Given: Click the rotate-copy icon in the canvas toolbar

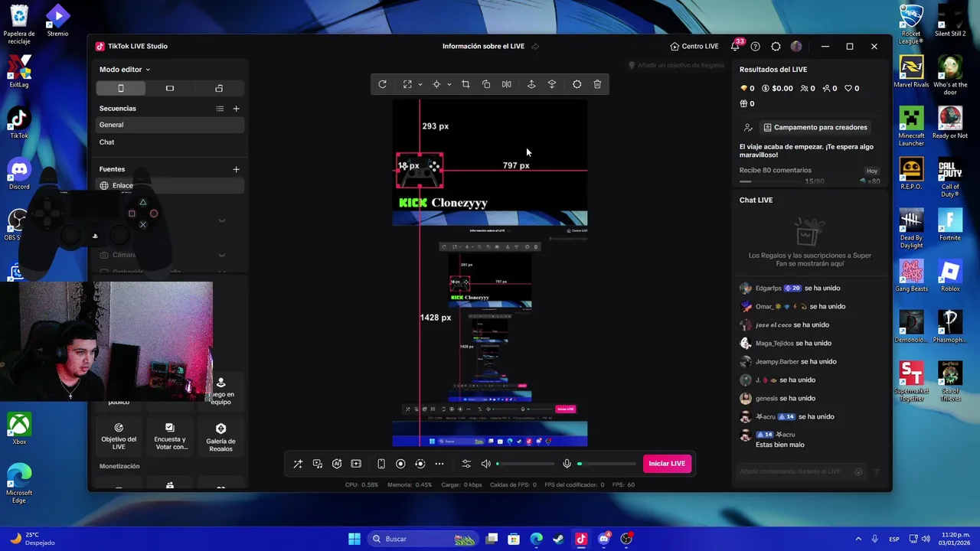Looking at the screenshot, I should (486, 84).
